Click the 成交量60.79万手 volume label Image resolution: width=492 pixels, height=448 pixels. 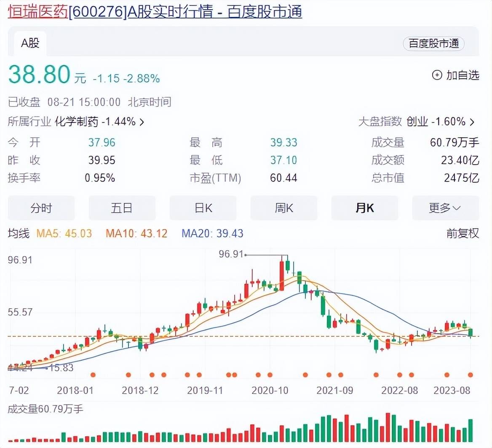coord(45,409)
